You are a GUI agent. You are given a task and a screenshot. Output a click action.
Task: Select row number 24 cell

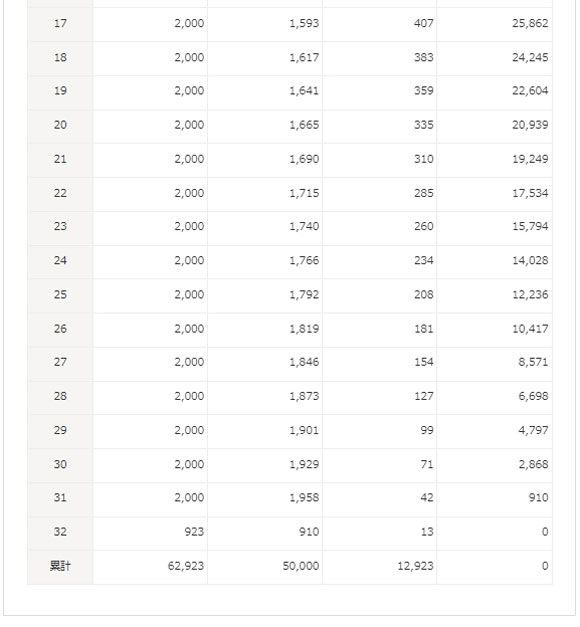pos(60,261)
